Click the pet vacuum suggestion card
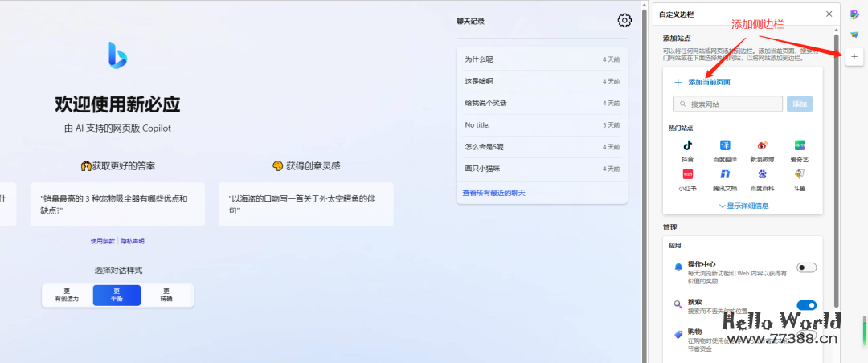This screenshot has height=363, width=868. coord(117,204)
